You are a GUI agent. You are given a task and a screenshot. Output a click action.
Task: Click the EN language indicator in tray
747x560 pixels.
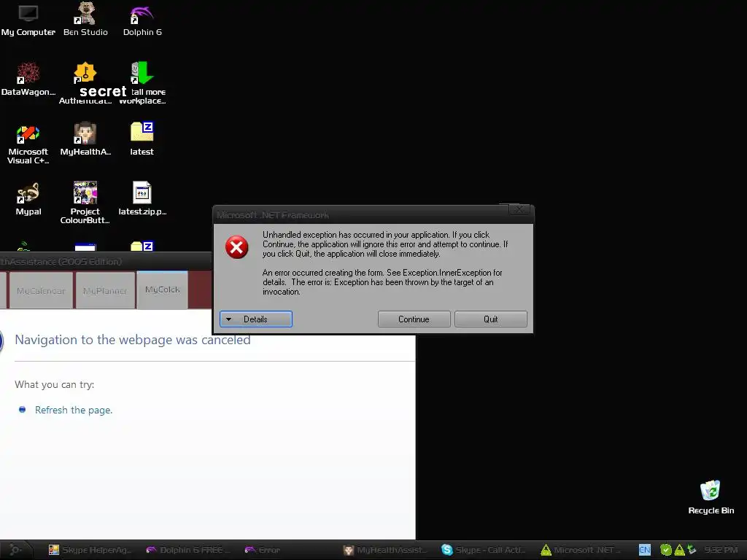(645, 550)
